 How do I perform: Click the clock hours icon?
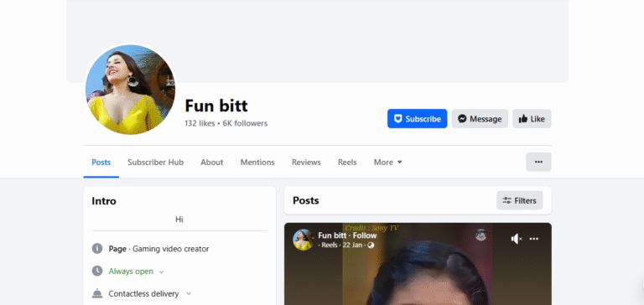point(97,271)
